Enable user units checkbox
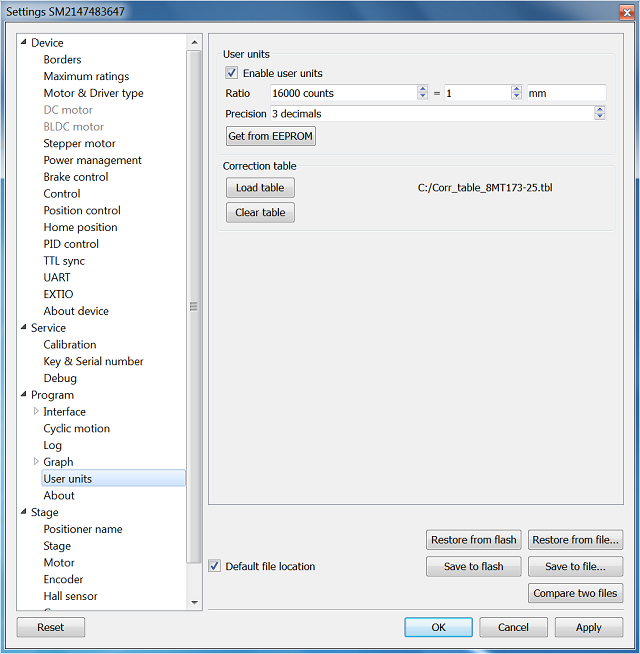The width and height of the screenshot is (640, 654). click(232, 73)
